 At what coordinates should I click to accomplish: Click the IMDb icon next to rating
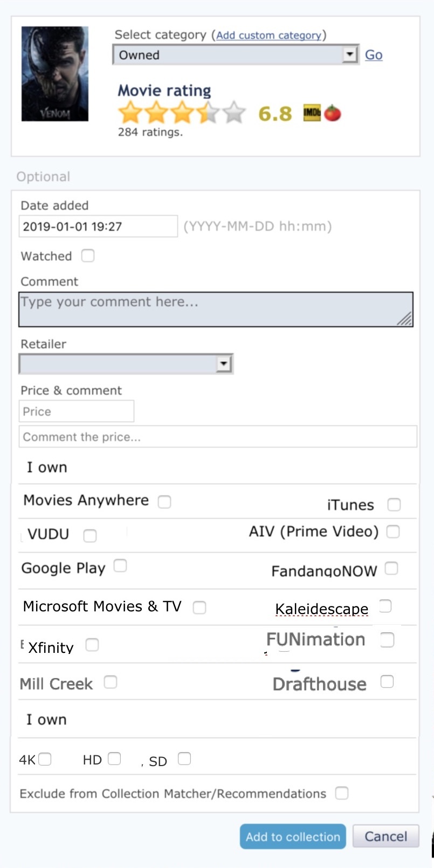click(x=312, y=113)
